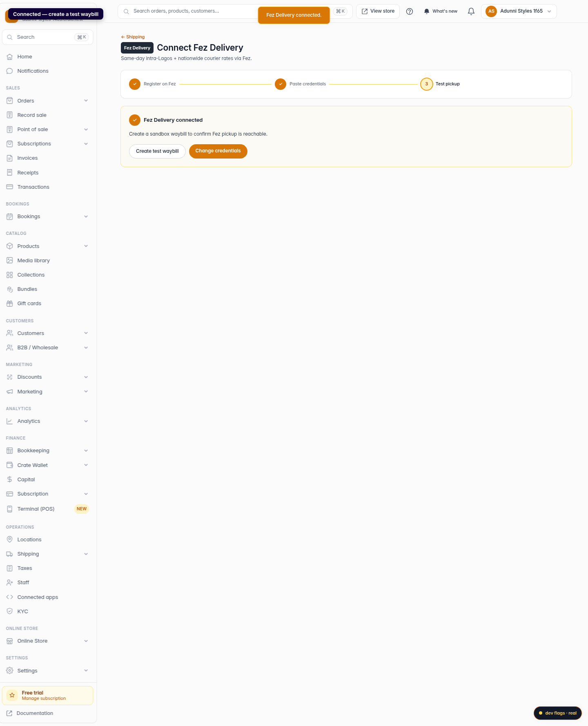Expand the Crate Wallet chevron
Viewport: 588px width, 726px height.
(86, 465)
